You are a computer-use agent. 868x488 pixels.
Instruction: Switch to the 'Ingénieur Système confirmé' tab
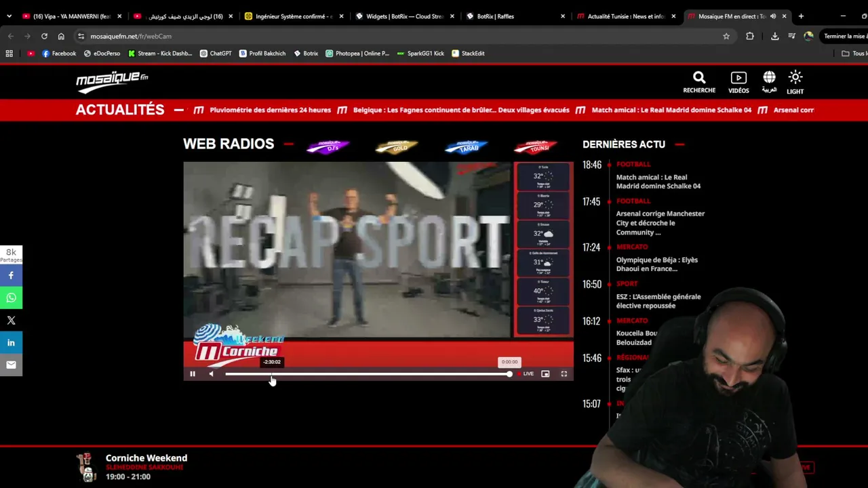(294, 16)
